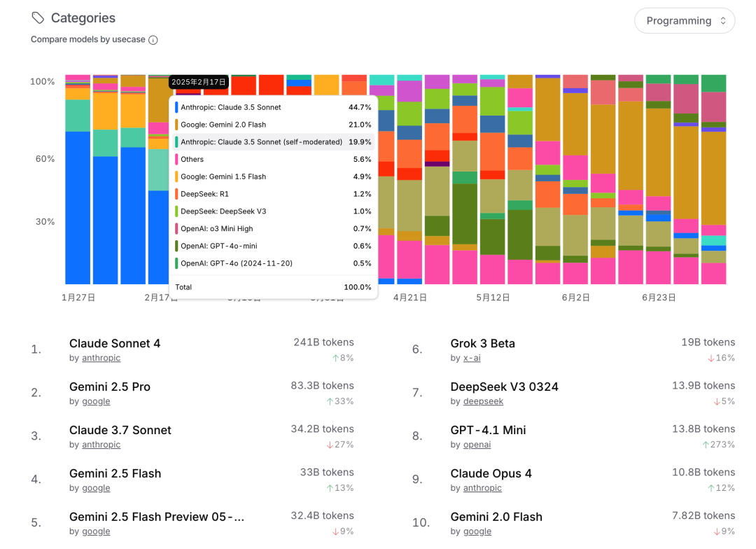Open the x-ai author link
This screenshot has width=756, height=549.
(472, 358)
